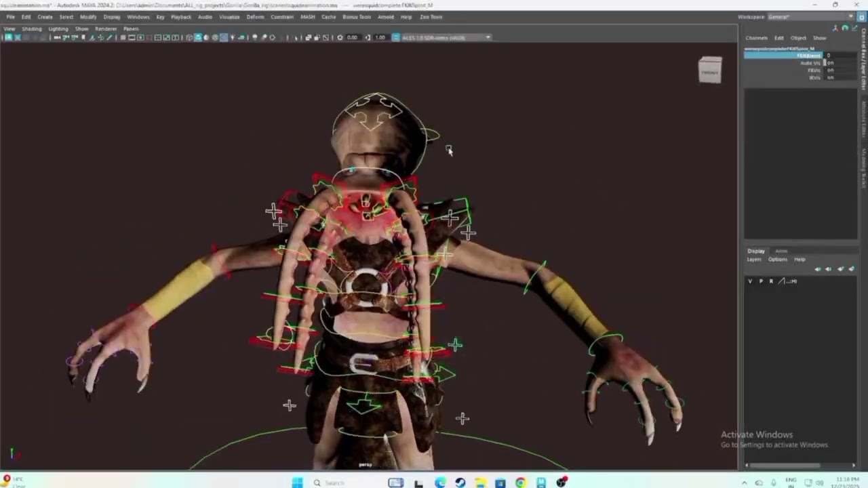Toggle wireframe shading icon
Screen dimensions: 868x488
pos(189,37)
